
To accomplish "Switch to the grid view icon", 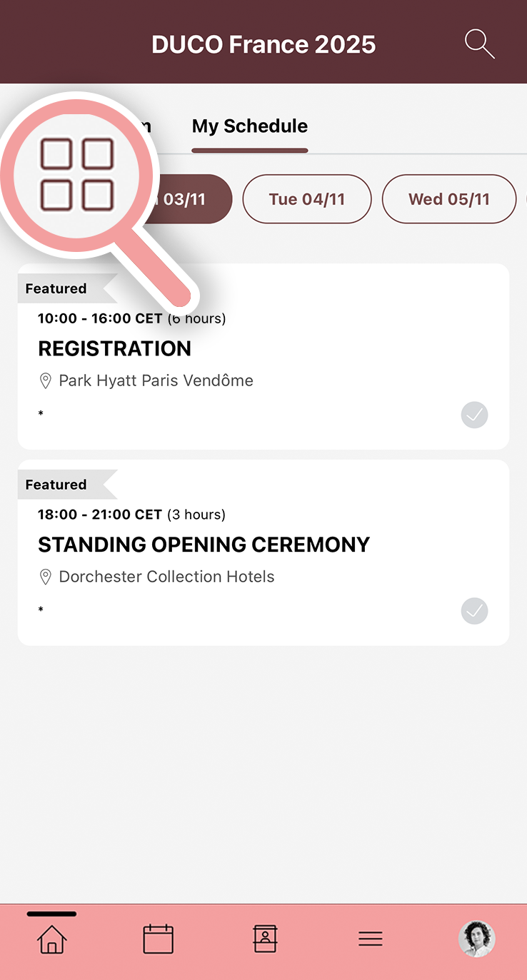I will [x=77, y=174].
